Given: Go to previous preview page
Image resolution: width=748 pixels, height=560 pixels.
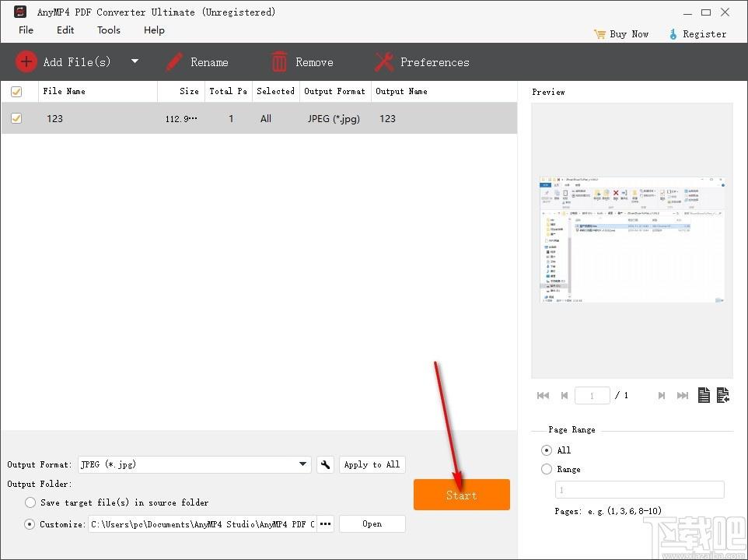Looking at the screenshot, I should pos(564,395).
